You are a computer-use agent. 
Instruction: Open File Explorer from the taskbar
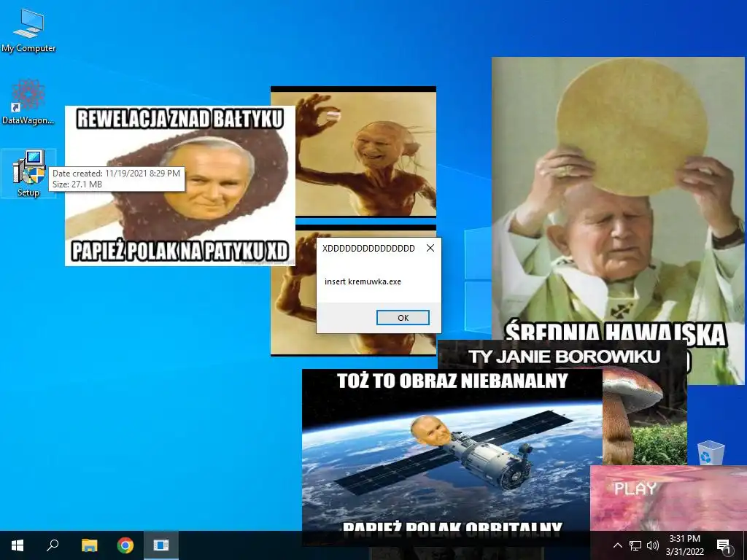(89, 545)
